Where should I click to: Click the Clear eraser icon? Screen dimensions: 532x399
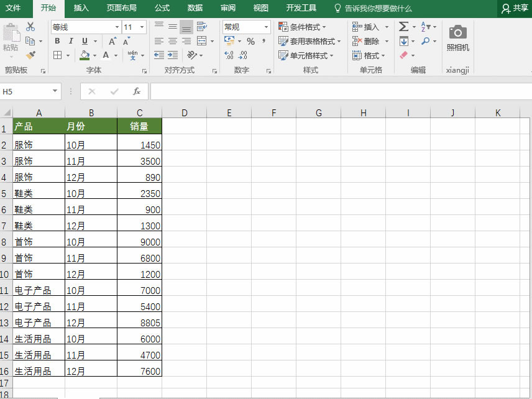[402, 55]
